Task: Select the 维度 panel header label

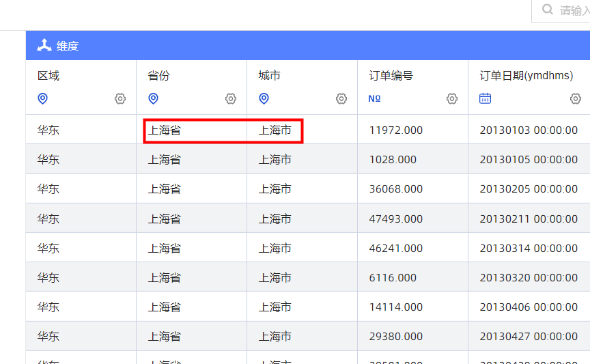Action: 68,46
